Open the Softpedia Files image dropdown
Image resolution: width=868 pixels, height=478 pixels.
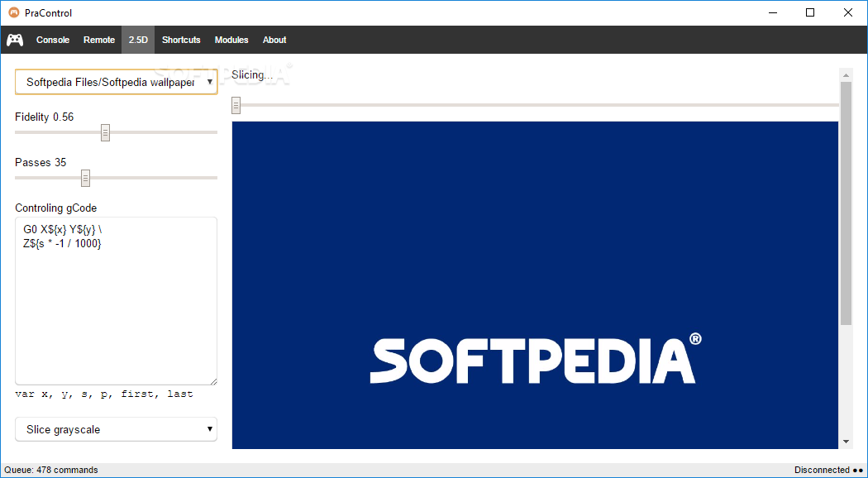point(116,82)
